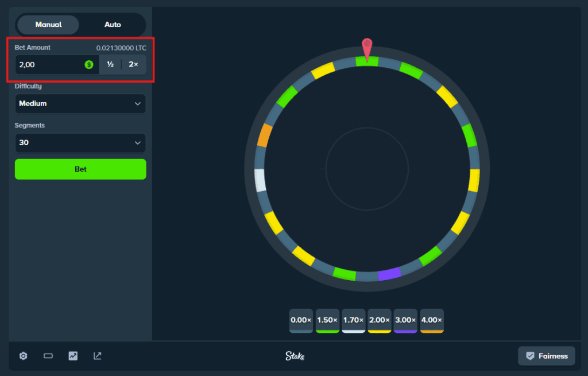Click the green dollar currency icon
The image size is (588, 376).
[88, 65]
